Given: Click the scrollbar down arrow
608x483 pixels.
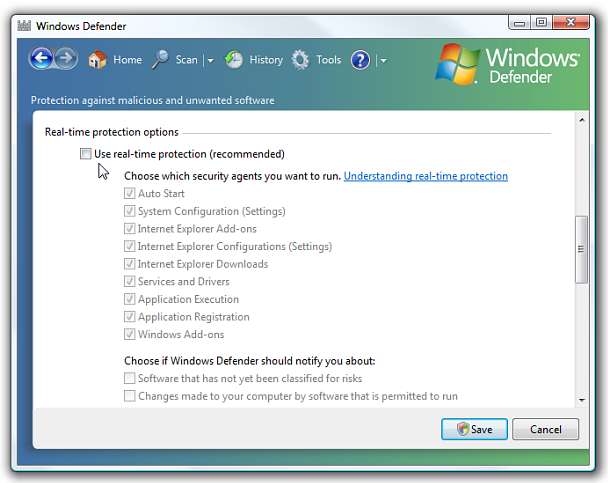Looking at the screenshot, I should click(x=582, y=400).
